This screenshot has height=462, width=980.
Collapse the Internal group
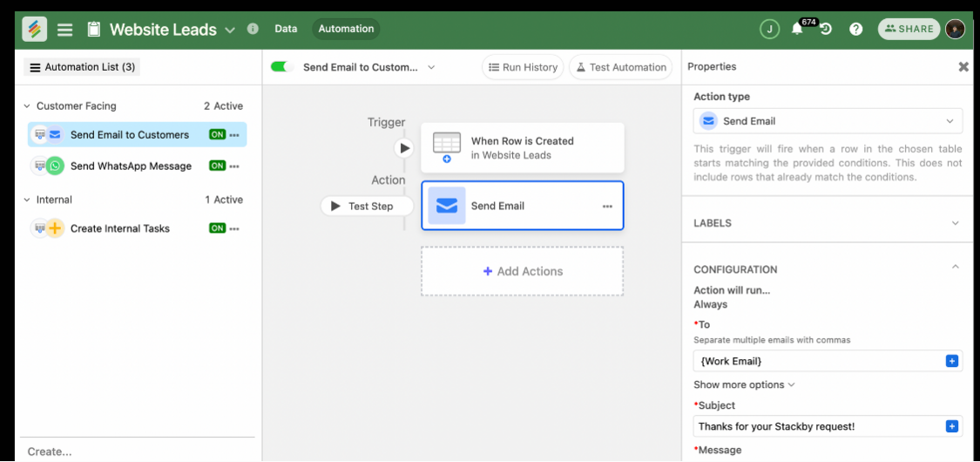[x=27, y=200]
